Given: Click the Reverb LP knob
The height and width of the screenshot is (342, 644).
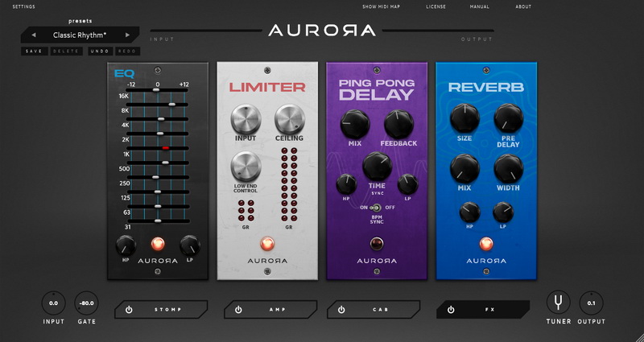Looking at the screenshot, I should pos(502,212).
